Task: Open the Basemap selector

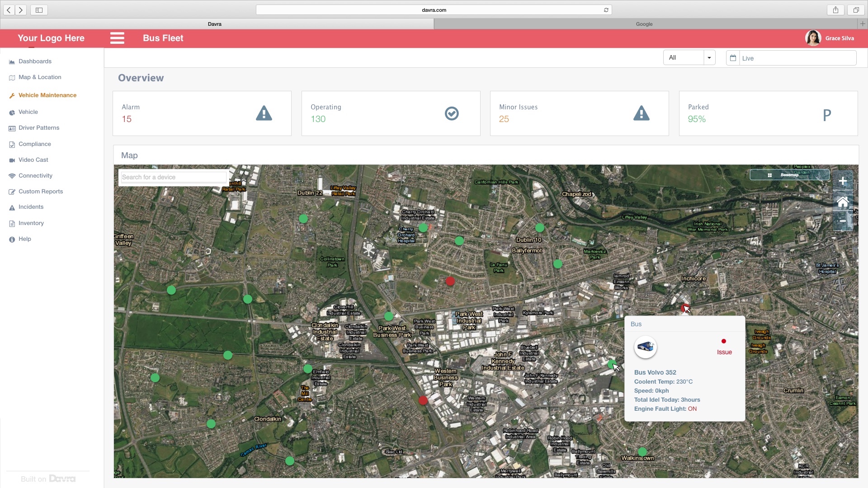Action: 789,175
